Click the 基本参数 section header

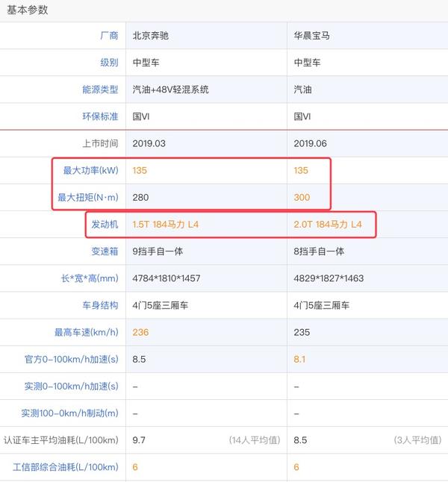tap(28, 10)
